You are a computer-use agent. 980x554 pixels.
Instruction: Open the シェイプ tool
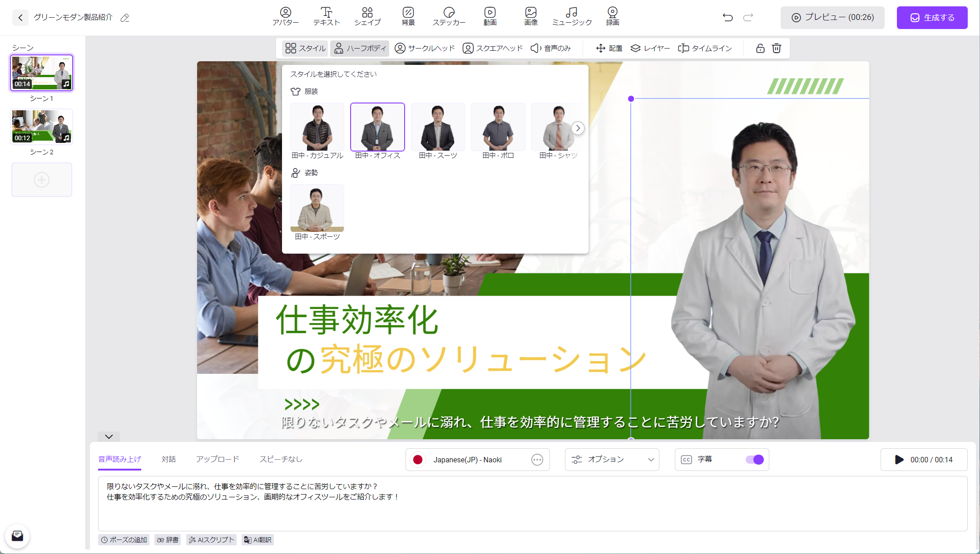[367, 16]
